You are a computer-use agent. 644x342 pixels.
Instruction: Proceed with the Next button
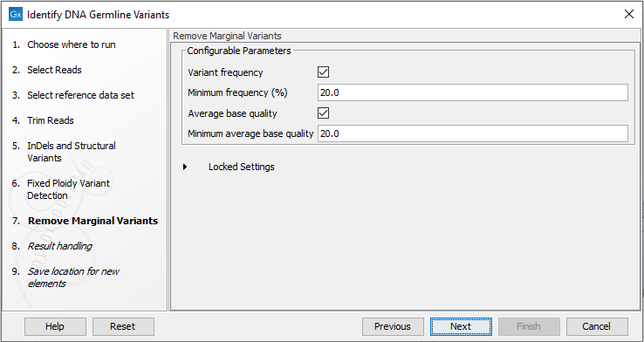tap(461, 327)
